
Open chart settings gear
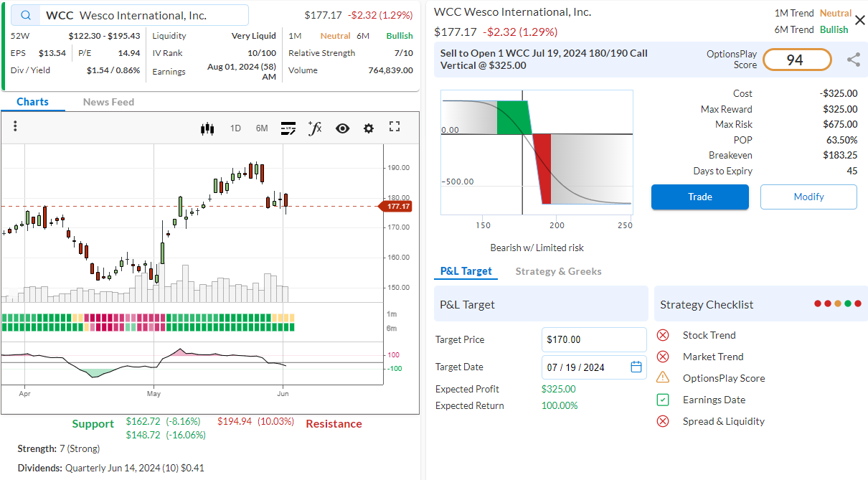[x=369, y=128]
